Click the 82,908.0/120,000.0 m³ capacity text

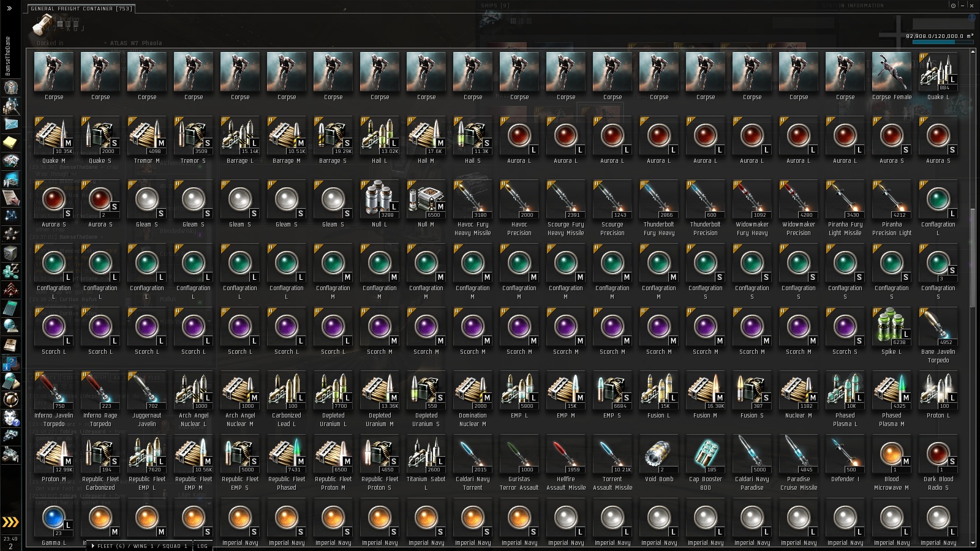[940, 36]
